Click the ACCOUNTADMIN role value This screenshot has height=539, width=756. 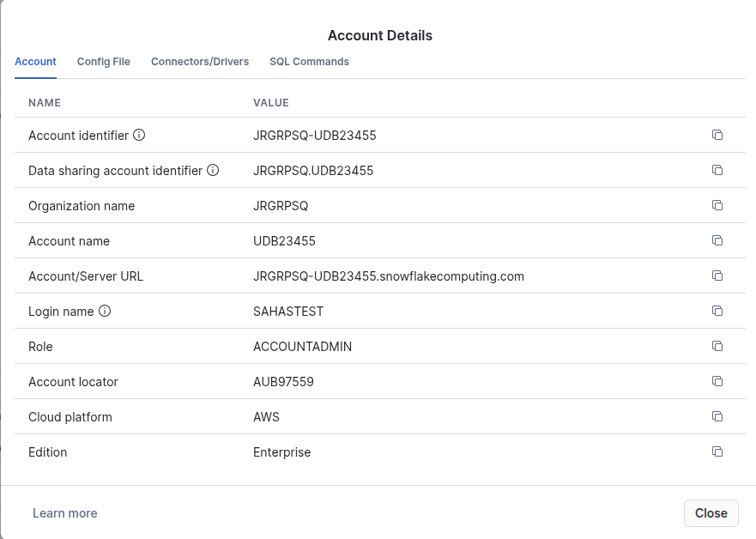303,347
